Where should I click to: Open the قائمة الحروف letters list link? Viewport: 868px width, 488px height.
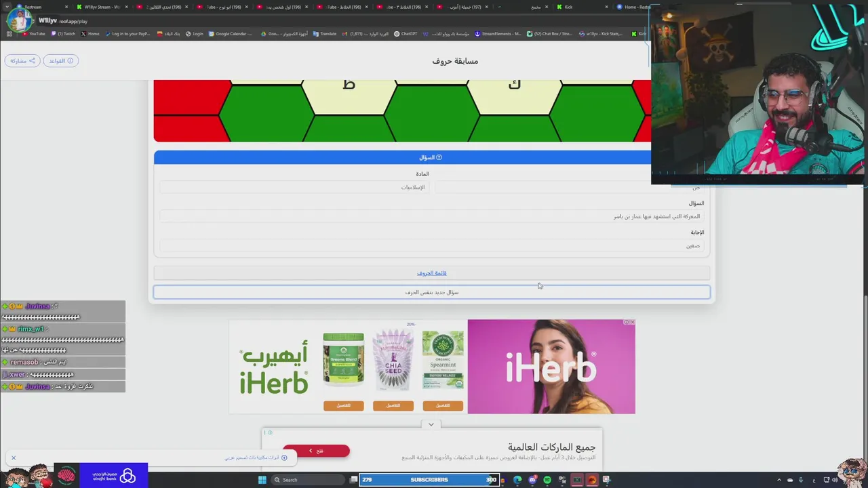pyautogui.click(x=431, y=273)
